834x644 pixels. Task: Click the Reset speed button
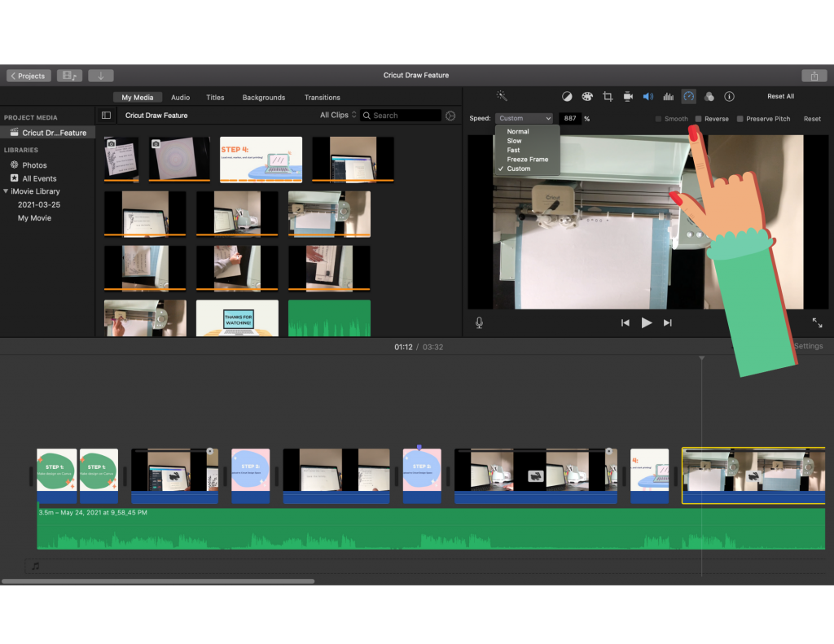[812, 119]
